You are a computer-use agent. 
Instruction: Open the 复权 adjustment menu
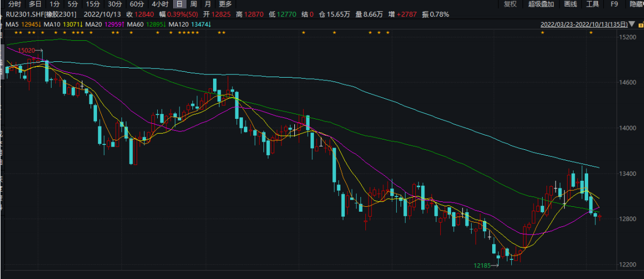click(x=510, y=4)
